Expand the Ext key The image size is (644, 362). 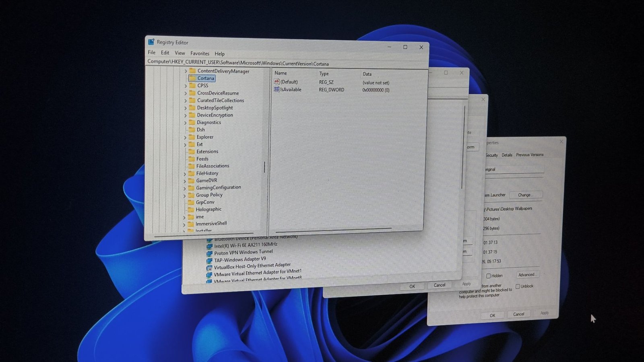pos(185,144)
